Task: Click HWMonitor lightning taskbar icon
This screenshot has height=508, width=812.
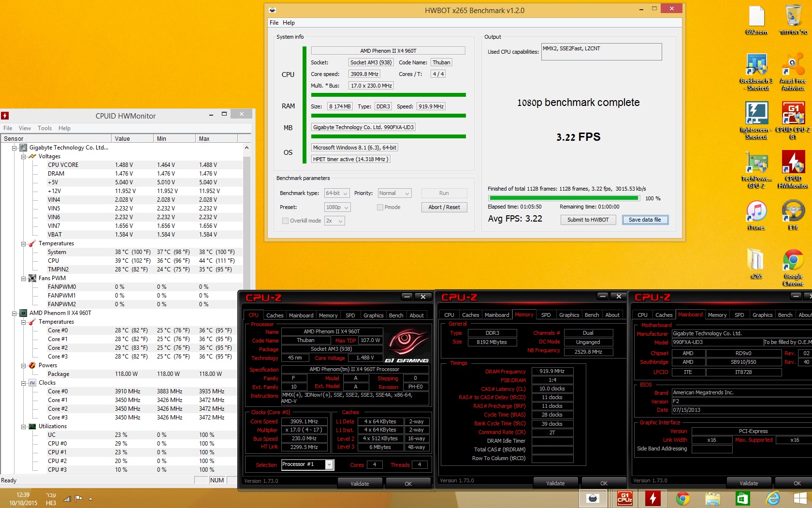Action: coord(653,498)
